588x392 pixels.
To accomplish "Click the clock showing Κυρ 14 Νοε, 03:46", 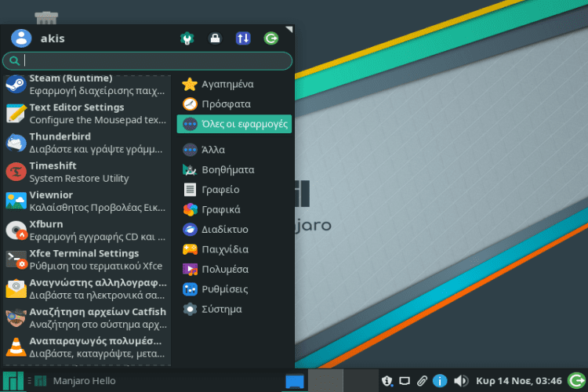I will click(x=519, y=381).
